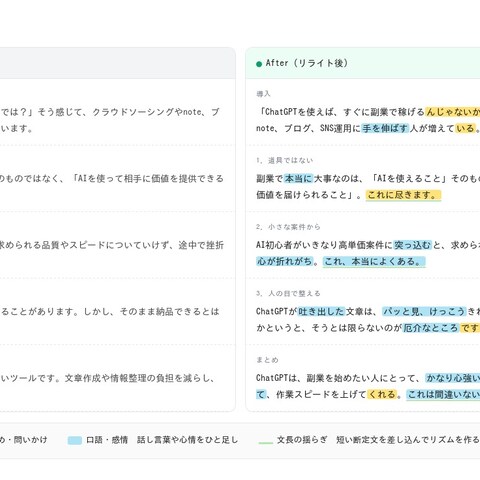Click the Before text クラウドソーシングやnote
Image resolution: width=480 pixels, height=480 pixels.
pyautogui.click(x=148, y=112)
